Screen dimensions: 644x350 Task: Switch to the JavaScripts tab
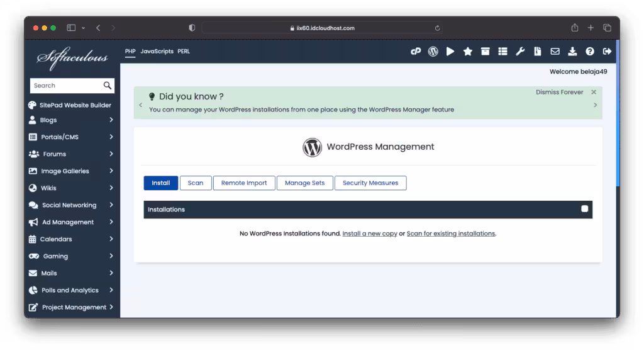[157, 52]
